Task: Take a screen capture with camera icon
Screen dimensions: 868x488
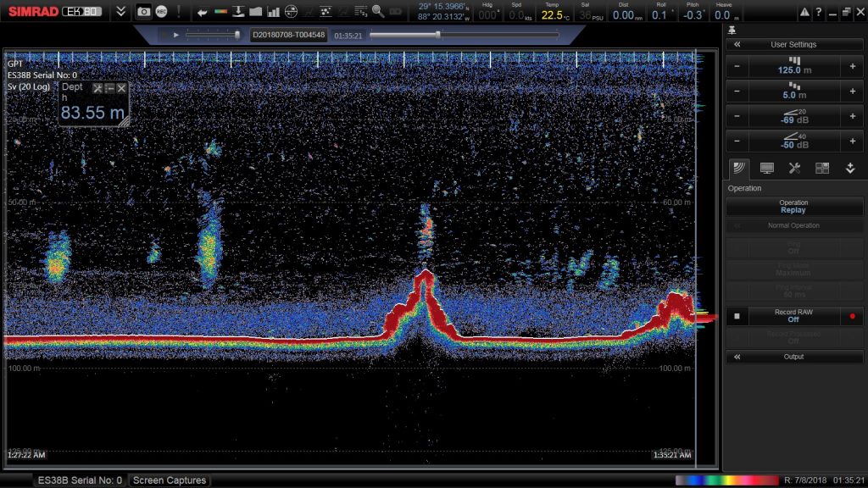Action: tap(143, 12)
